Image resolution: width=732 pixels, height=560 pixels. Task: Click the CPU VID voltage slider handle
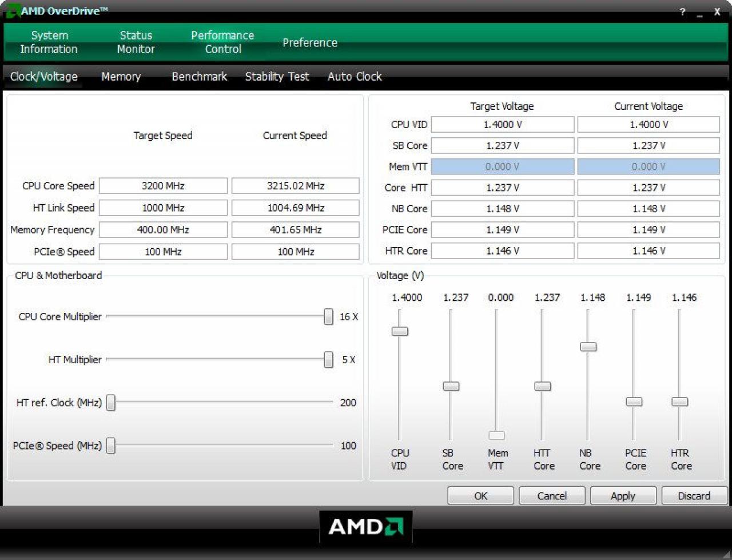(400, 331)
